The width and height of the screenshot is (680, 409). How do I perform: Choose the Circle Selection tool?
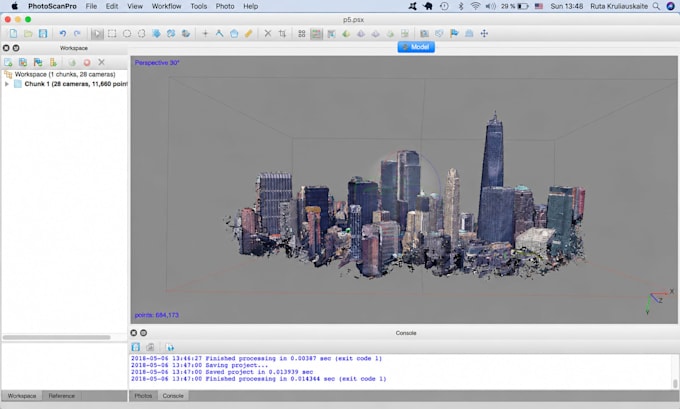pyautogui.click(x=127, y=33)
